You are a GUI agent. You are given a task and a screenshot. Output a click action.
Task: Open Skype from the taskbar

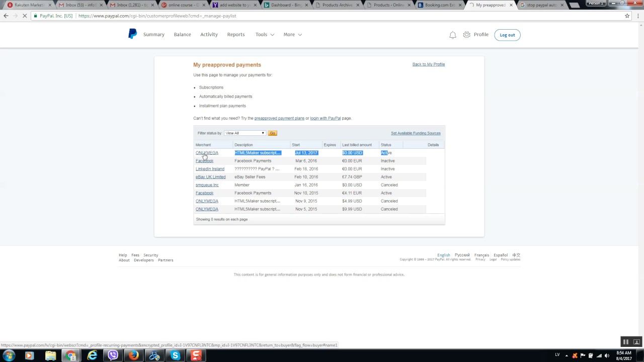tap(175, 356)
